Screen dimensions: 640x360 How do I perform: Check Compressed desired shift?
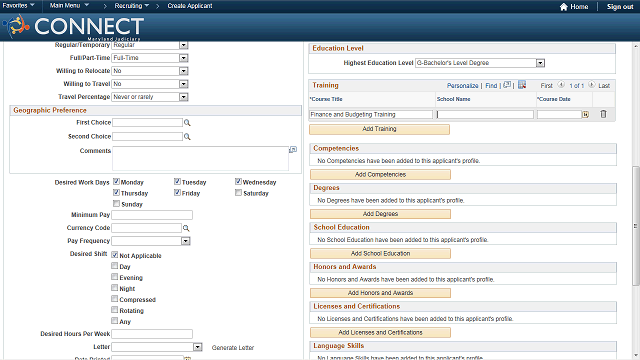(115, 299)
